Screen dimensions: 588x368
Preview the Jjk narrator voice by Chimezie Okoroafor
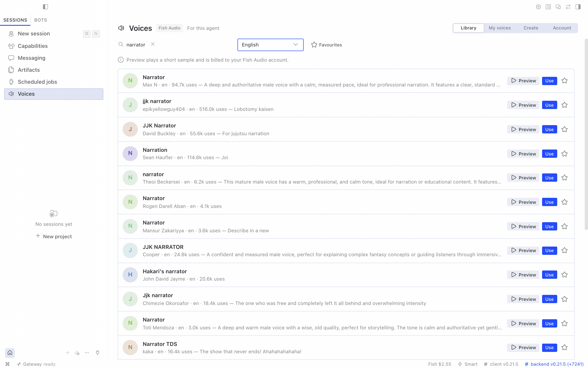coord(523,299)
